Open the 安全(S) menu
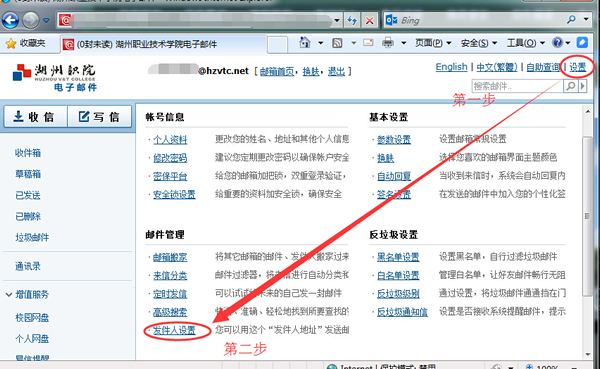This screenshot has width=600, height=369. [x=478, y=43]
